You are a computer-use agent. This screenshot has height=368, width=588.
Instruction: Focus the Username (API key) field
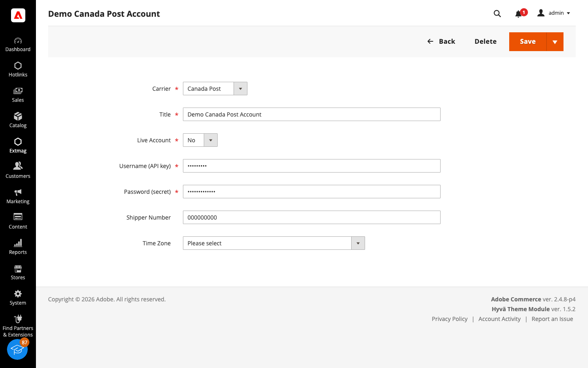(x=312, y=166)
